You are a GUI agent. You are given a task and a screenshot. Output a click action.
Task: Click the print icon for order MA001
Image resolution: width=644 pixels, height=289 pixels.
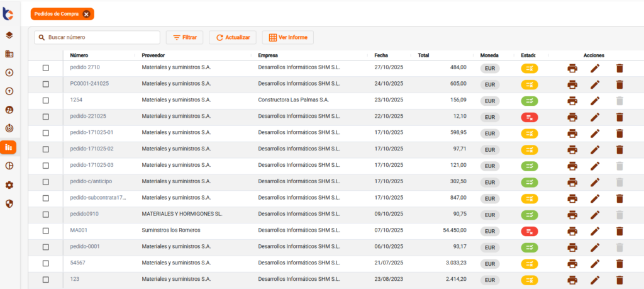(572, 231)
